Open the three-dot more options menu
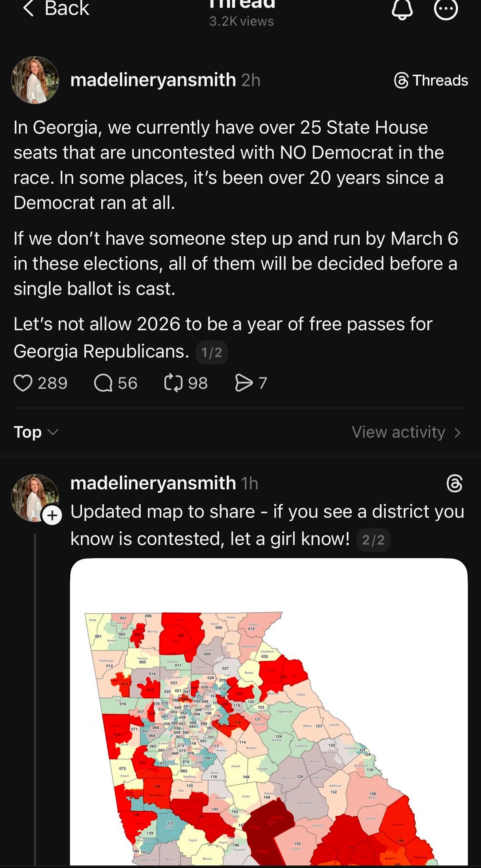Image resolution: width=481 pixels, height=868 pixels. pos(446,9)
